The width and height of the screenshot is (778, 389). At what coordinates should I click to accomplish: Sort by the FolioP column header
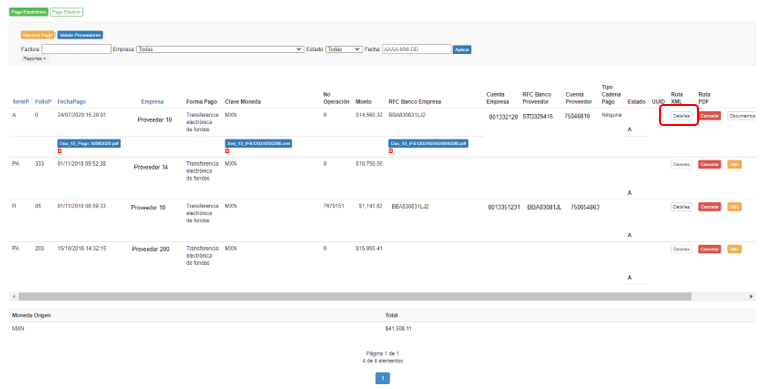click(x=43, y=102)
